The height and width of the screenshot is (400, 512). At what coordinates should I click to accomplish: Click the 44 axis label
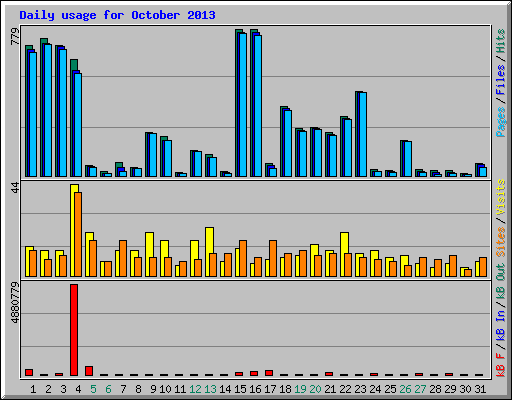15,187
